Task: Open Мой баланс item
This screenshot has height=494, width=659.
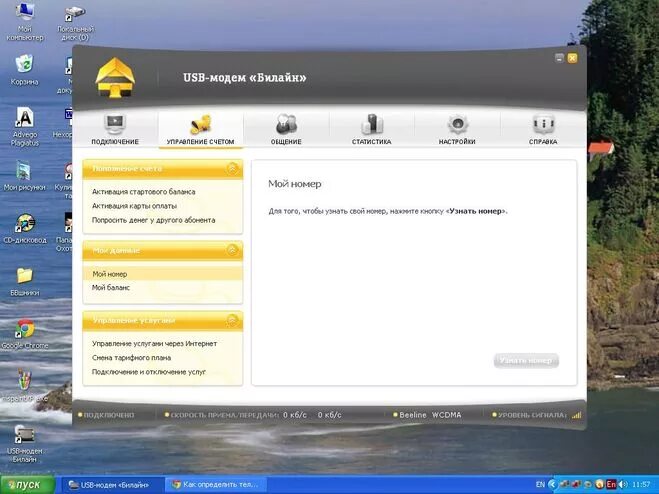Action: 111,288
